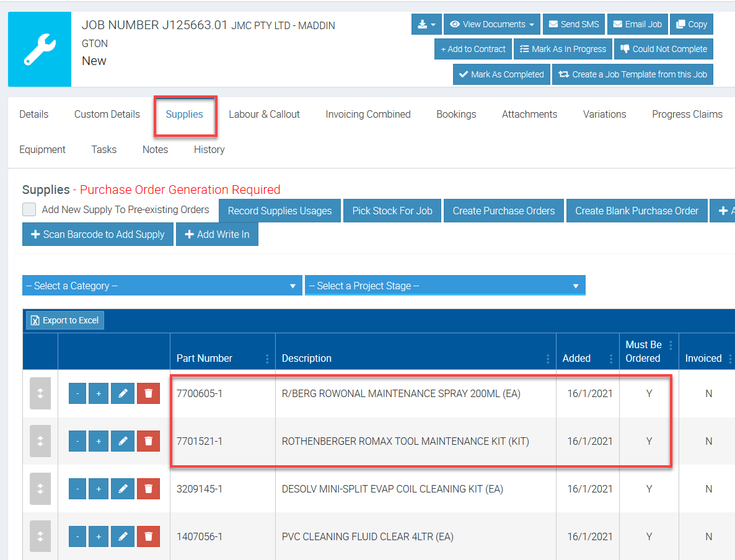Click the Description column header
The width and height of the screenshot is (735, 560).
tap(307, 358)
